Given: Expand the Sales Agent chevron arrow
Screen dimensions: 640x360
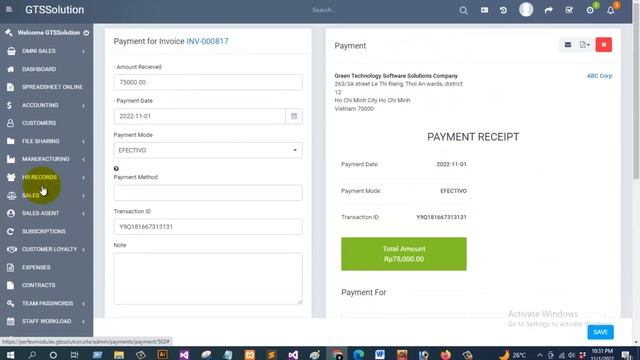Looking at the screenshot, I should (x=83, y=213).
